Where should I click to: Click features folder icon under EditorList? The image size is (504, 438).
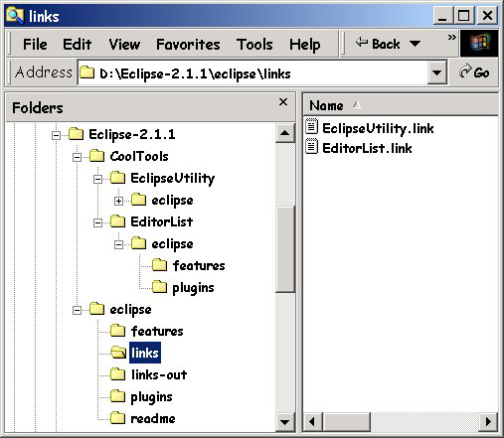point(159,265)
